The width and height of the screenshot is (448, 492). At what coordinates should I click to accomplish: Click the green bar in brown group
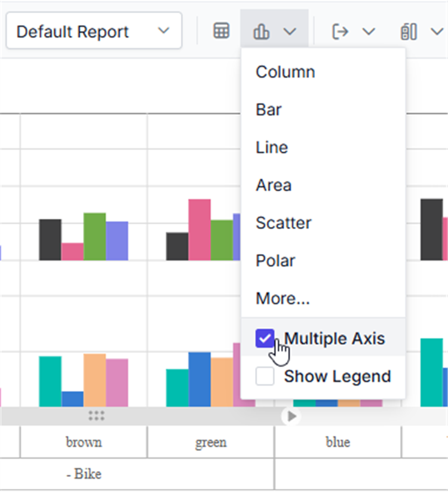click(x=95, y=237)
